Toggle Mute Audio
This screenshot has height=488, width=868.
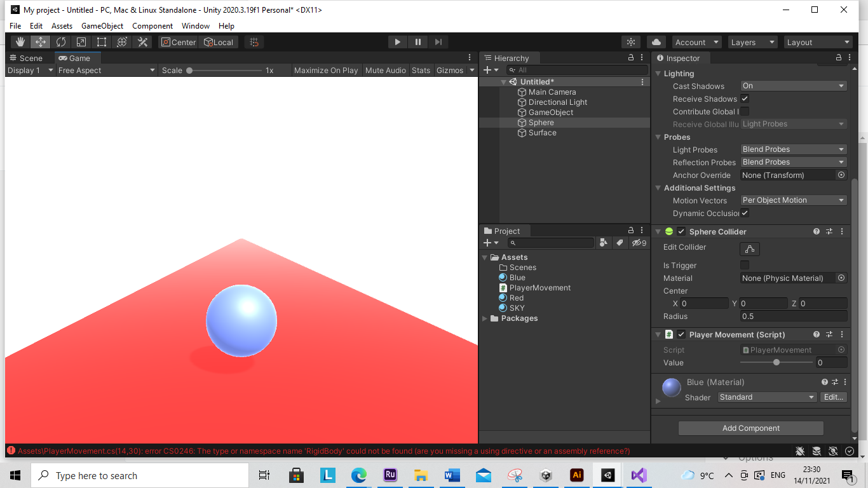click(x=386, y=70)
